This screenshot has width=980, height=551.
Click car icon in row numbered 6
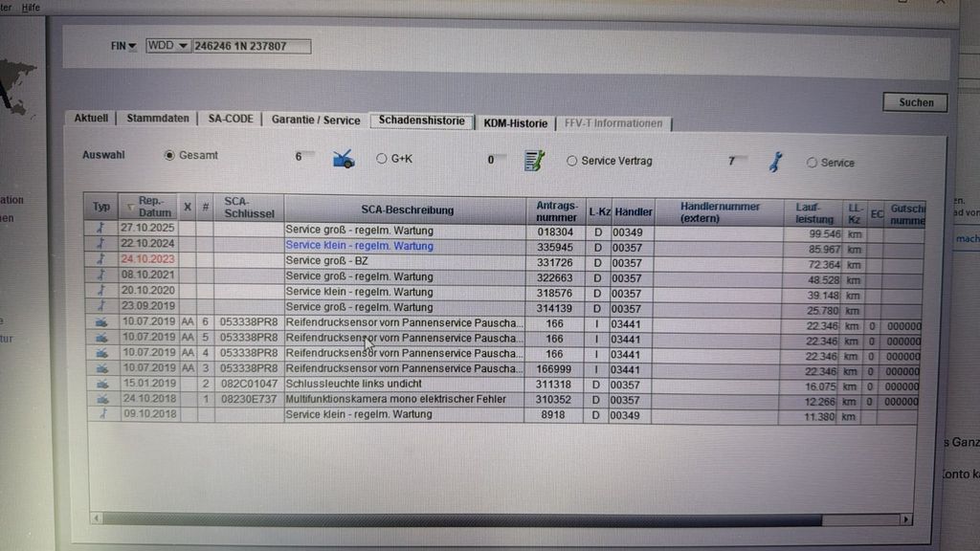tap(101, 322)
